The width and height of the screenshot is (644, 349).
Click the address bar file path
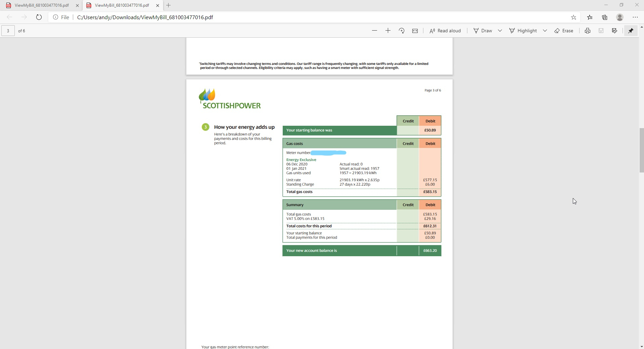pos(145,17)
